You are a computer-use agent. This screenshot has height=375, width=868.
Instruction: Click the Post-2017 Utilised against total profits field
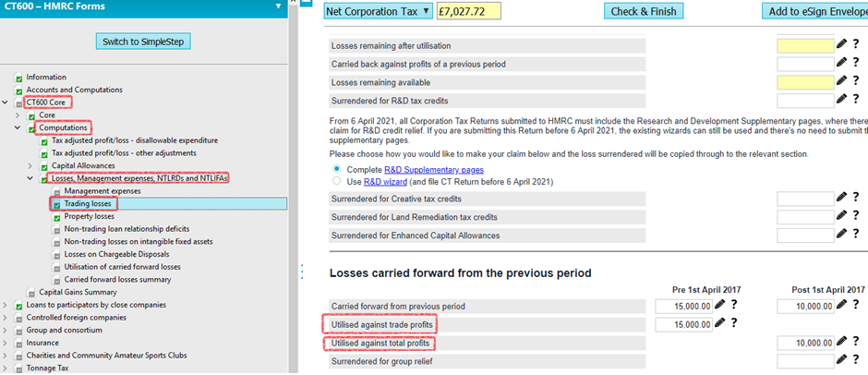point(804,343)
